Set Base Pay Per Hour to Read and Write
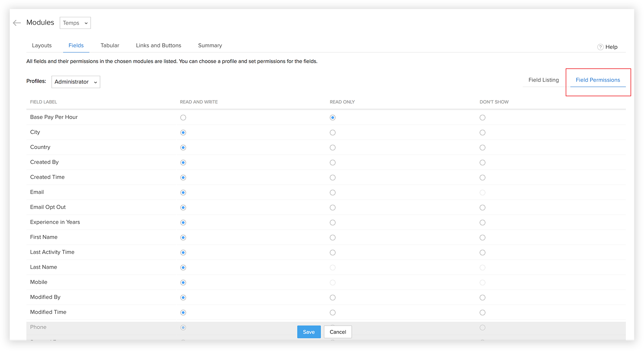The image size is (644, 351). pyautogui.click(x=183, y=117)
